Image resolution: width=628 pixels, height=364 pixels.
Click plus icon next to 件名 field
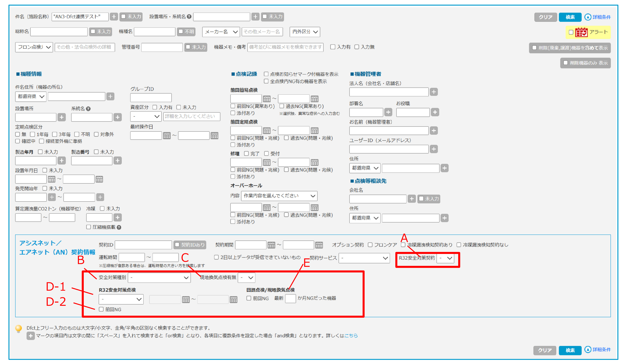[114, 17]
